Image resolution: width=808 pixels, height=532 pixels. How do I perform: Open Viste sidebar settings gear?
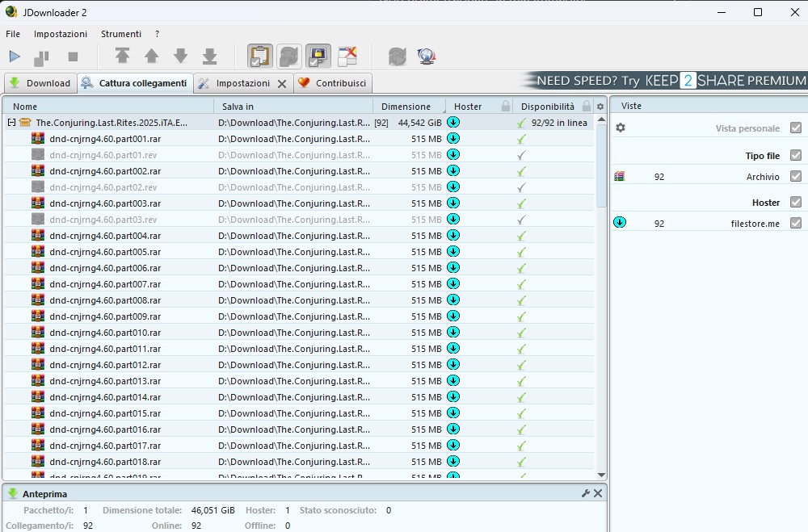(x=621, y=128)
